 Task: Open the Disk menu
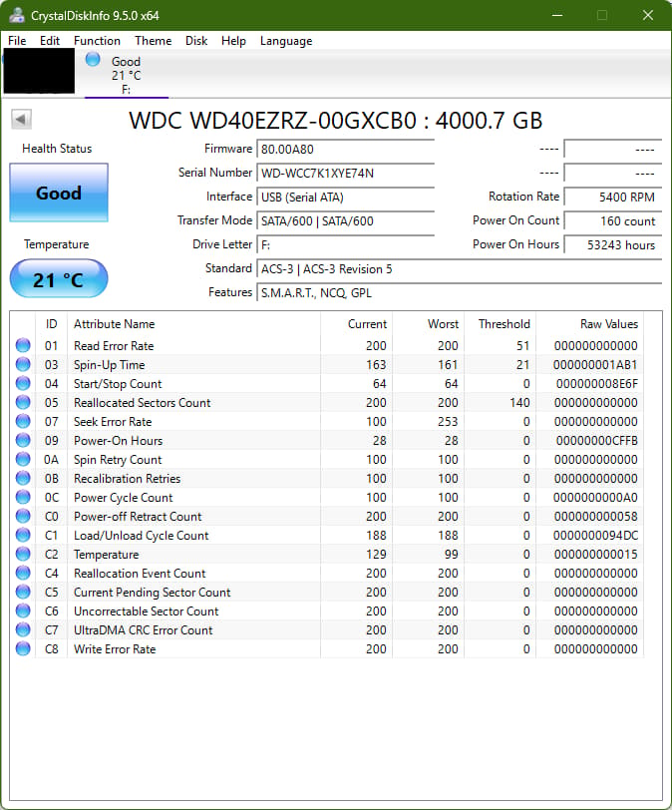tap(196, 41)
